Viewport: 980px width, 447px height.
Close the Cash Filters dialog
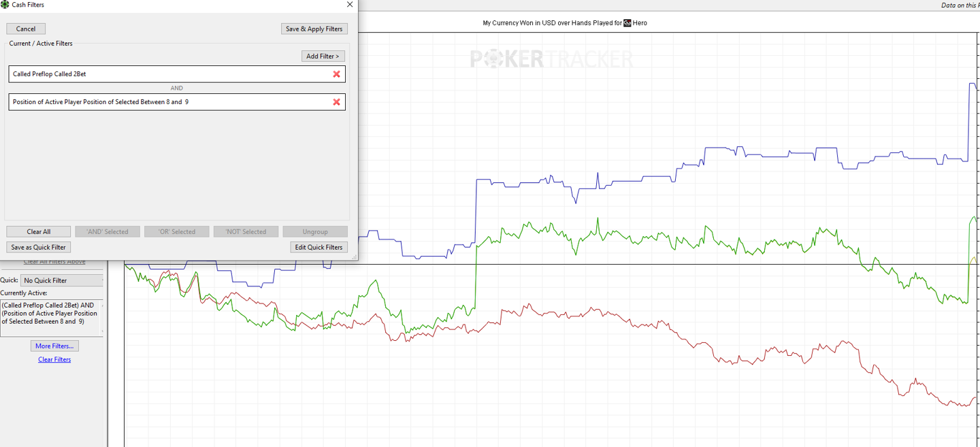pyautogui.click(x=350, y=5)
